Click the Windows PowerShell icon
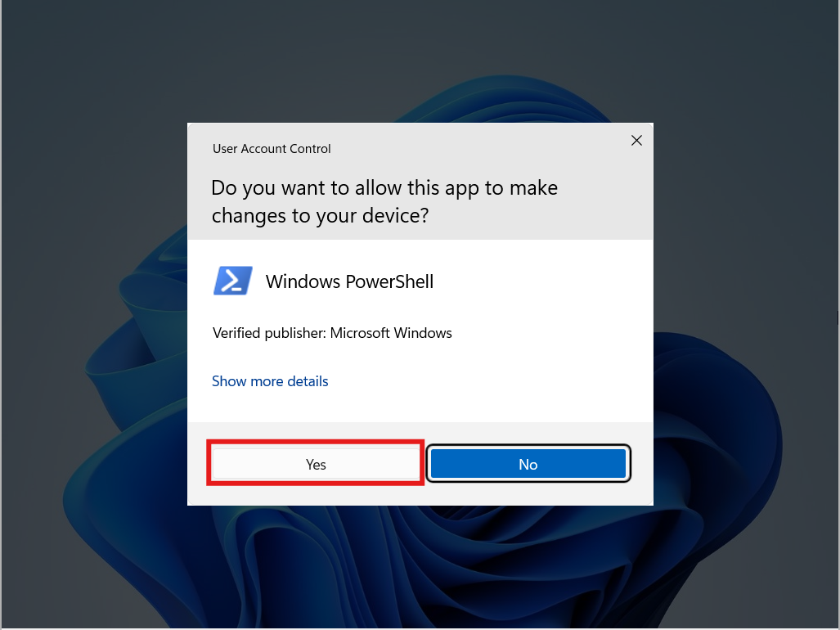 [x=232, y=281]
